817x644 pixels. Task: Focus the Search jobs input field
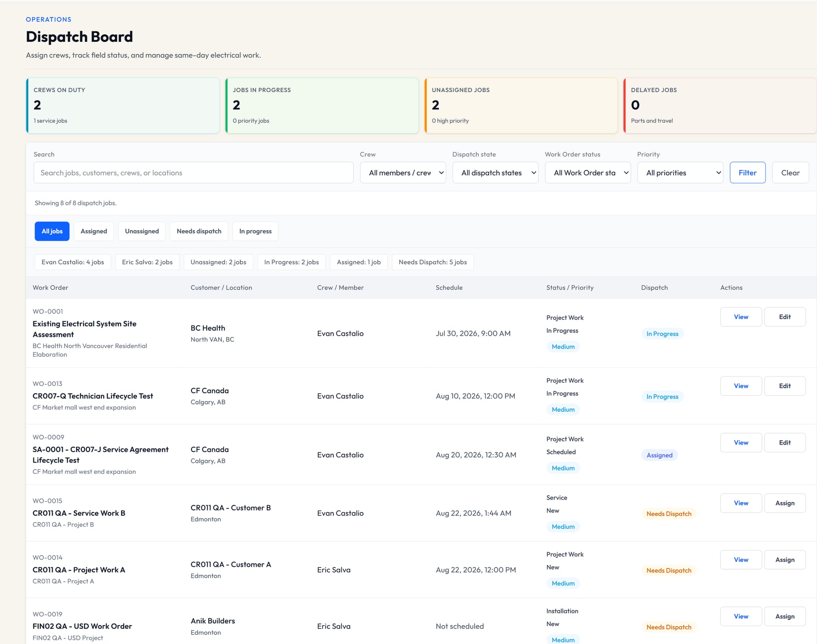coord(193,173)
